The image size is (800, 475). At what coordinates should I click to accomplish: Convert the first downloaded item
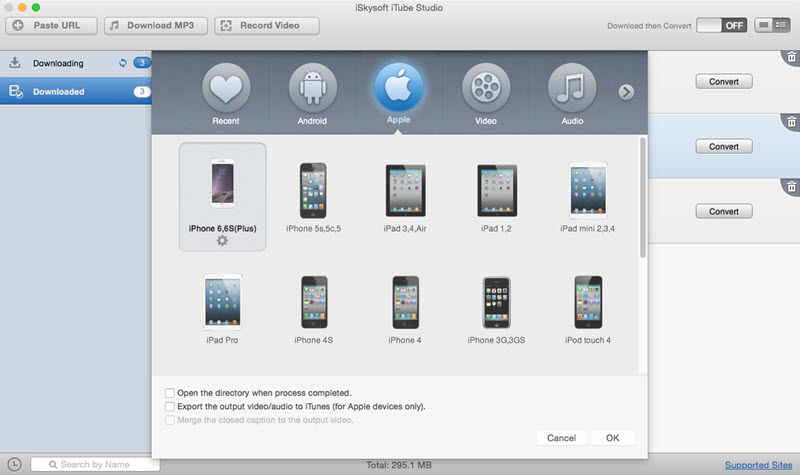[x=723, y=82]
